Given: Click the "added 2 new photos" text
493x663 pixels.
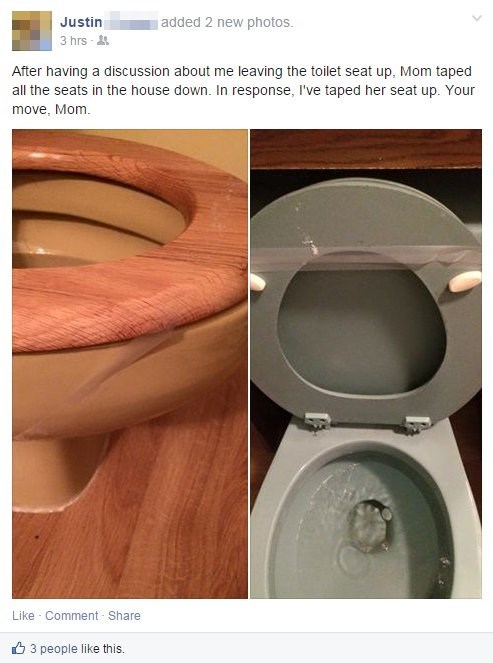Looking at the screenshot, I should (x=227, y=22).
